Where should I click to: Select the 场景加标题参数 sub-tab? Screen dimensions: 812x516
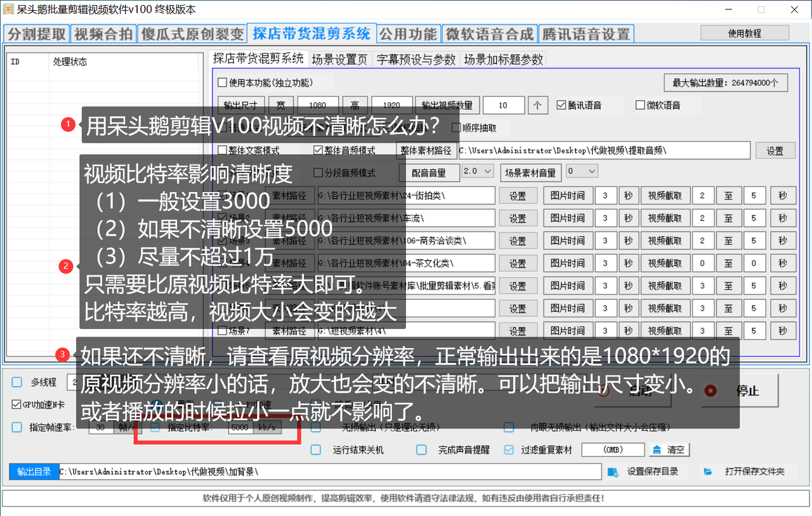504,60
